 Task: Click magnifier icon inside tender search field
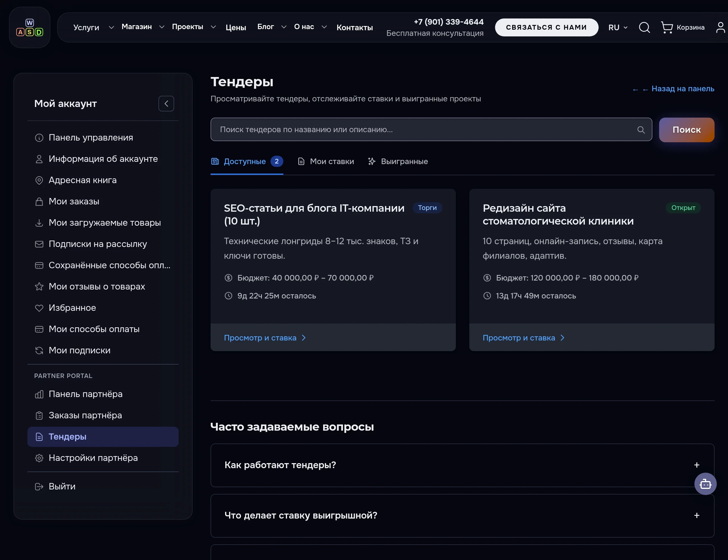(x=641, y=130)
